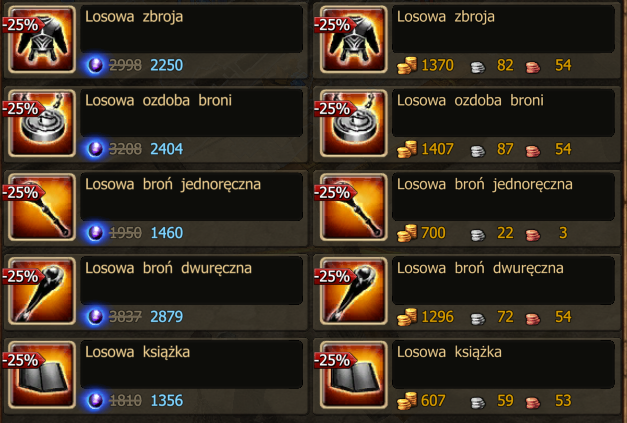Buy Losowa ozdoba broni for 1407 gold
Viewport: 627px width, 423px height.
[x=468, y=123]
